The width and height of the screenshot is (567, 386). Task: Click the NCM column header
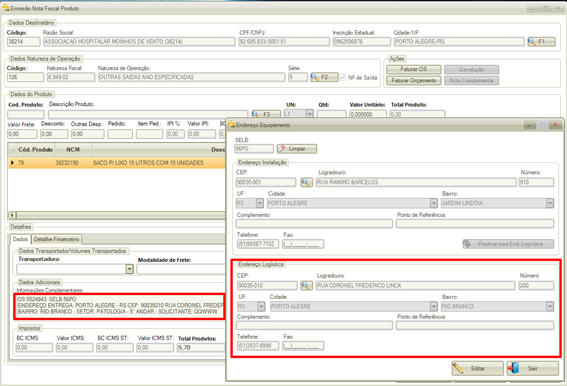tap(73, 149)
